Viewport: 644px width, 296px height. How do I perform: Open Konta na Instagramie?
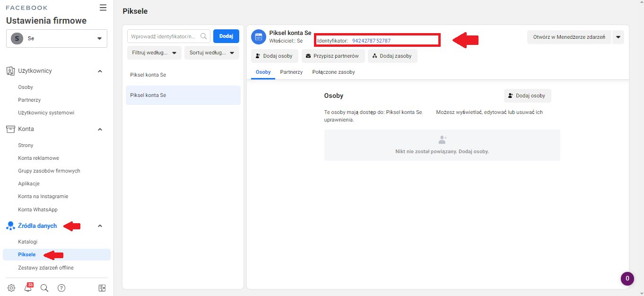[43, 196]
